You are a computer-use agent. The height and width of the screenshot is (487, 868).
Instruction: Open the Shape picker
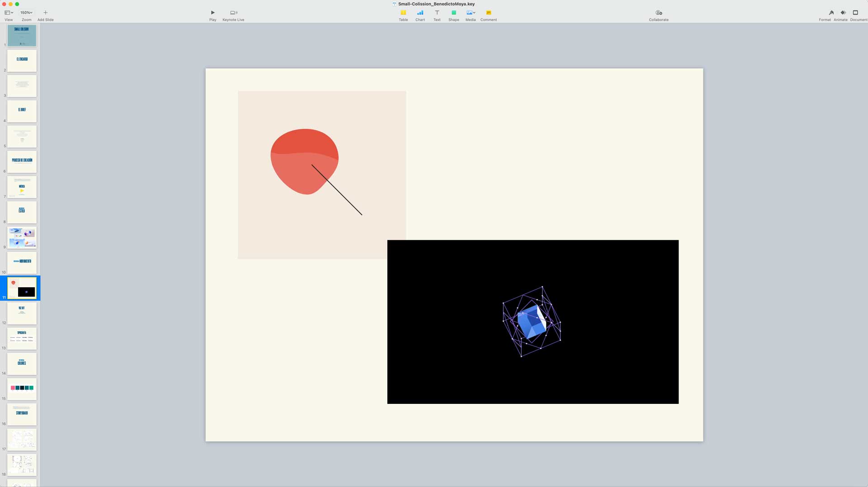click(x=453, y=13)
